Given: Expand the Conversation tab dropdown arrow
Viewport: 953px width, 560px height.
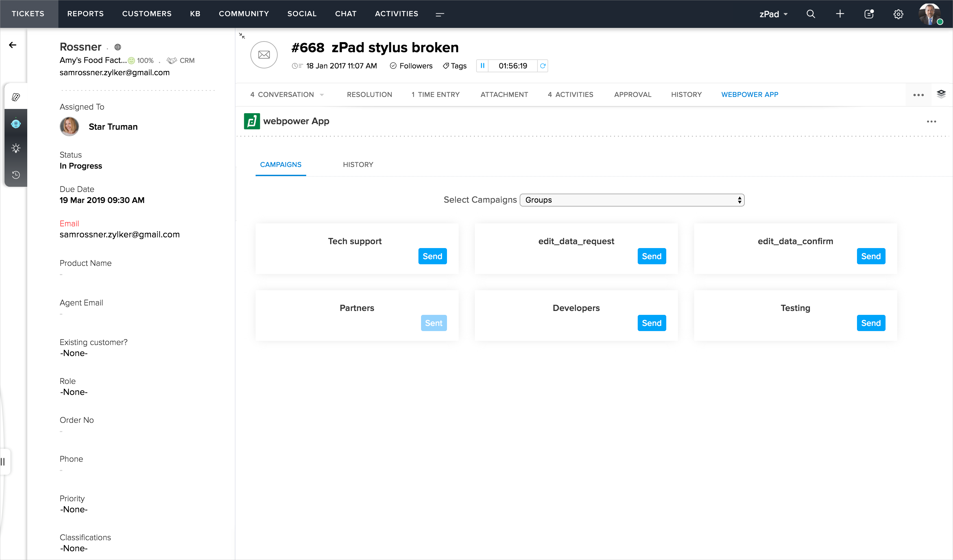Looking at the screenshot, I should (x=322, y=95).
